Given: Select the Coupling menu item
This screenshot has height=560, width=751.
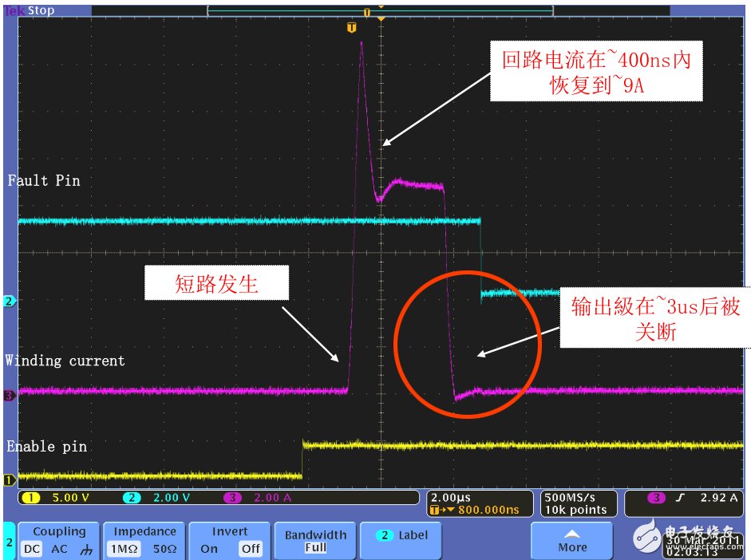Looking at the screenshot, I should pos(59,531).
